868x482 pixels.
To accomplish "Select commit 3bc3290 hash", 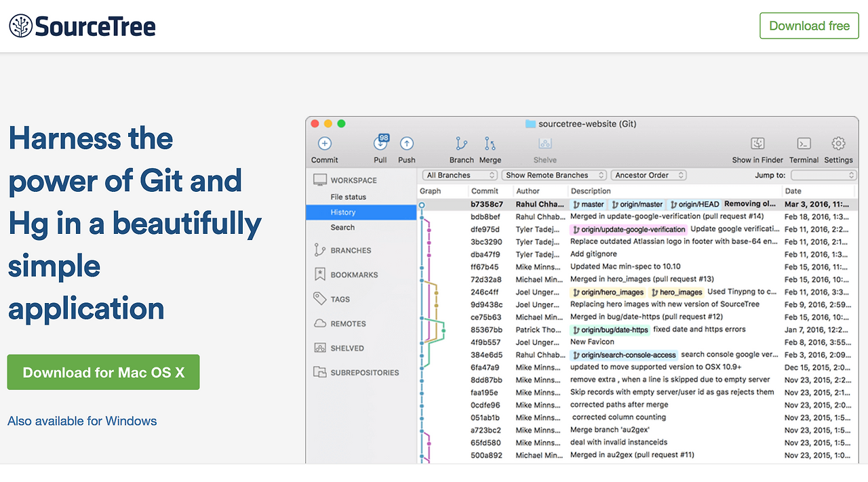I will [x=486, y=242].
